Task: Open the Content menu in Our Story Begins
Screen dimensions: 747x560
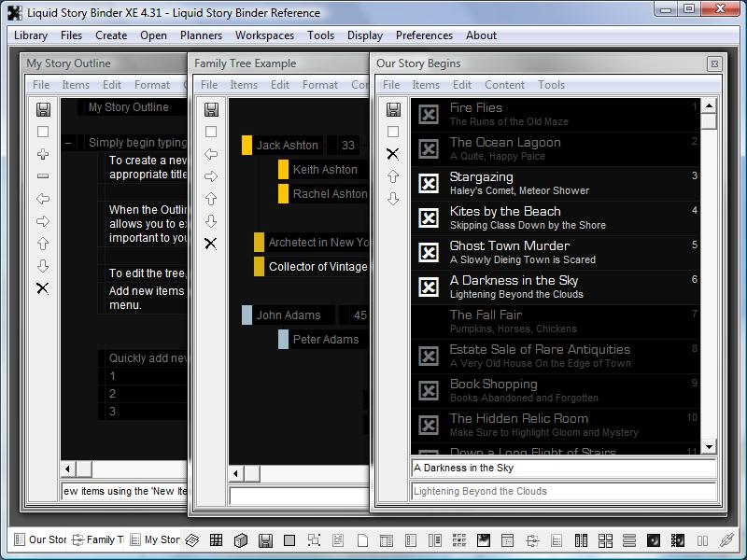Action: 504,85
